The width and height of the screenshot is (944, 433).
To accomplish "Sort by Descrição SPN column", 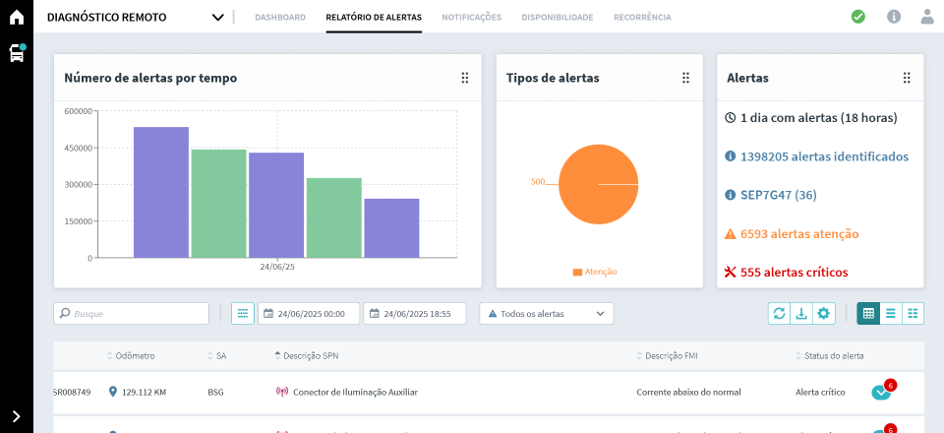I will pos(306,356).
